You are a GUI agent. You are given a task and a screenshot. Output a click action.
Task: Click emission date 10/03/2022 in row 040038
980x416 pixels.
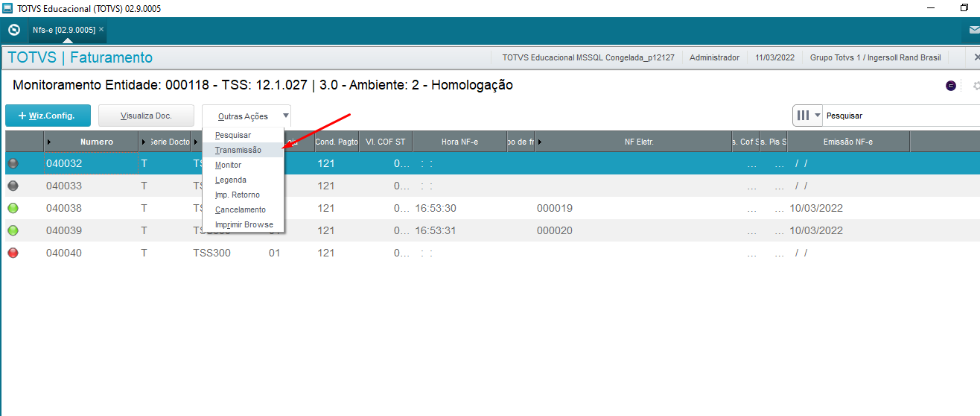[816, 208]
